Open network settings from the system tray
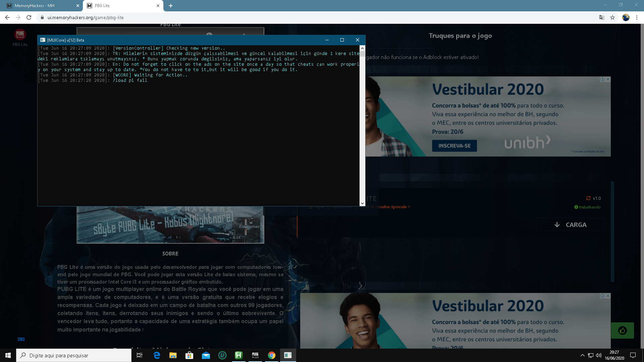The image size is (644, 362). [591, 355]
